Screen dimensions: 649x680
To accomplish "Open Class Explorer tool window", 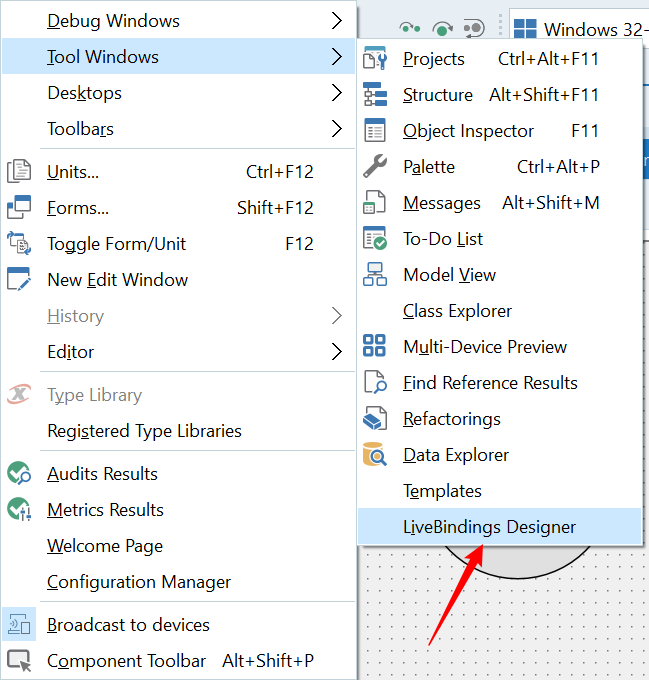I will 499,311.
